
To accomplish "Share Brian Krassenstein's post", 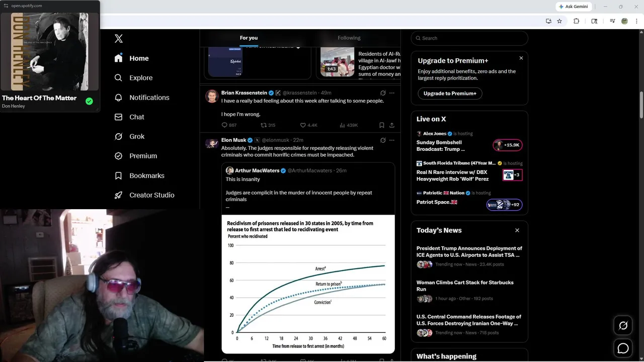I will click(x=392, y=125).
